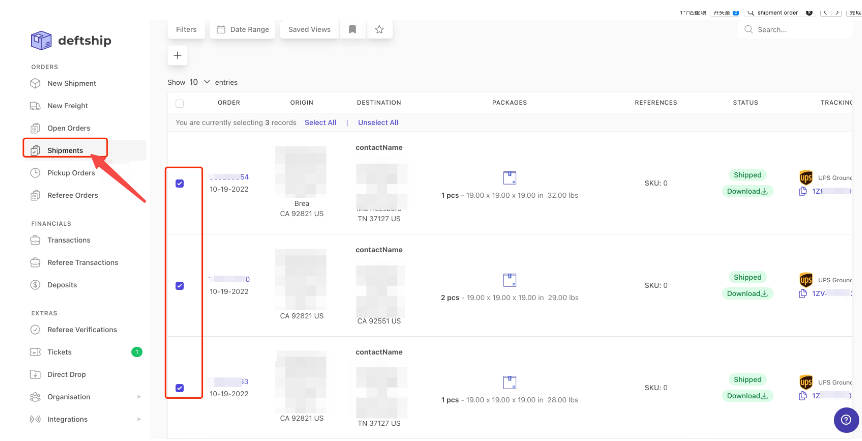Click package icon for the 2 pcs row
This screenshot has height=441, width=862.
(x=510, y=280)
